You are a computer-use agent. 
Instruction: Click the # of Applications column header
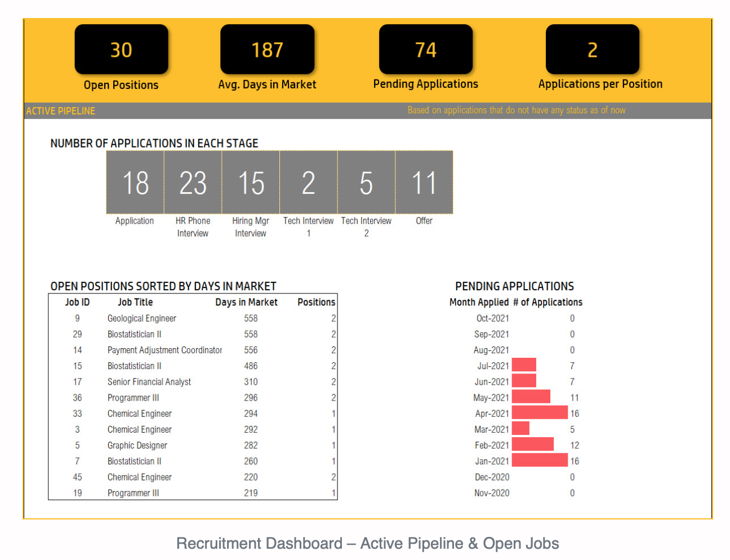(x=547, y=302)
